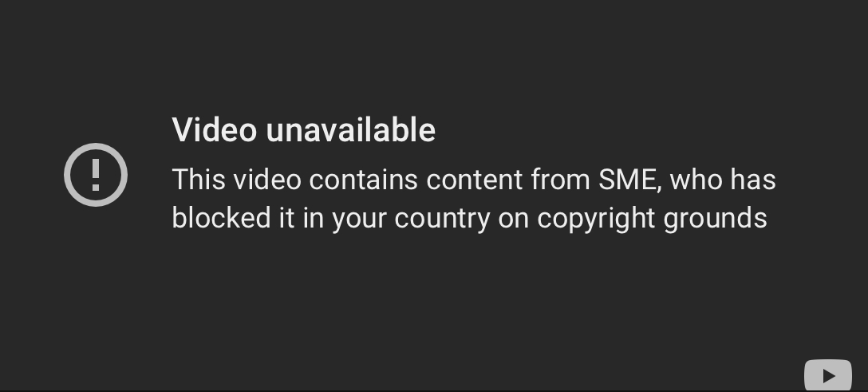Click the word "content" before "from SME"

475,180
